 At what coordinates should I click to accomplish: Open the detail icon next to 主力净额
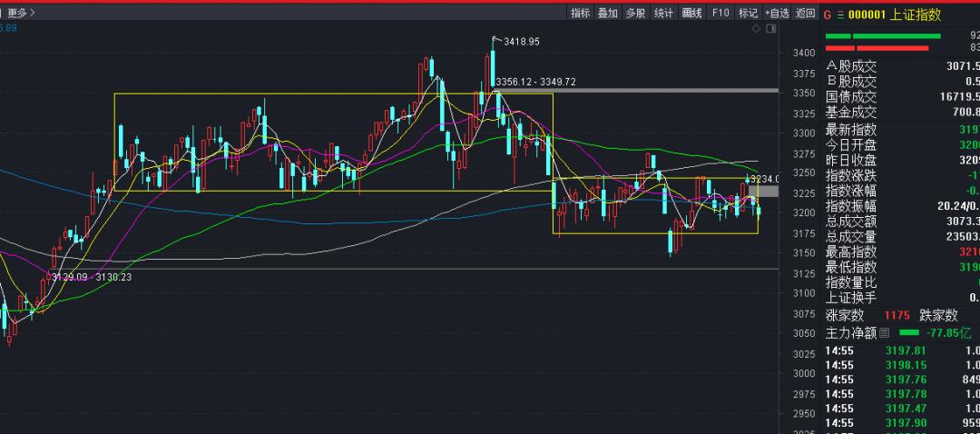point(886,332)
